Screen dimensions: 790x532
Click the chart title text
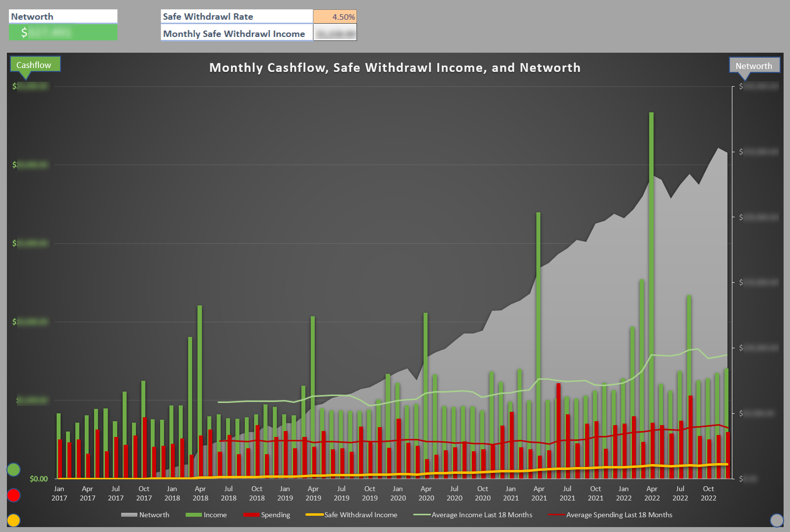(395, 67)
